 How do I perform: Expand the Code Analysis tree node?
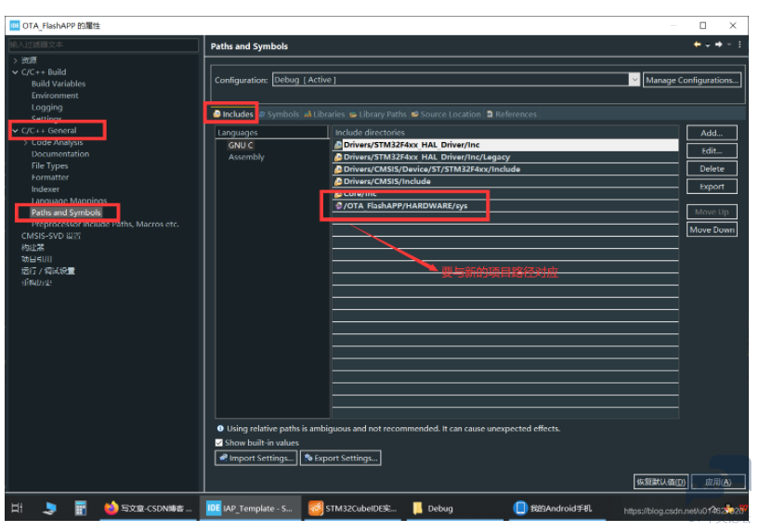coord(25,142)
